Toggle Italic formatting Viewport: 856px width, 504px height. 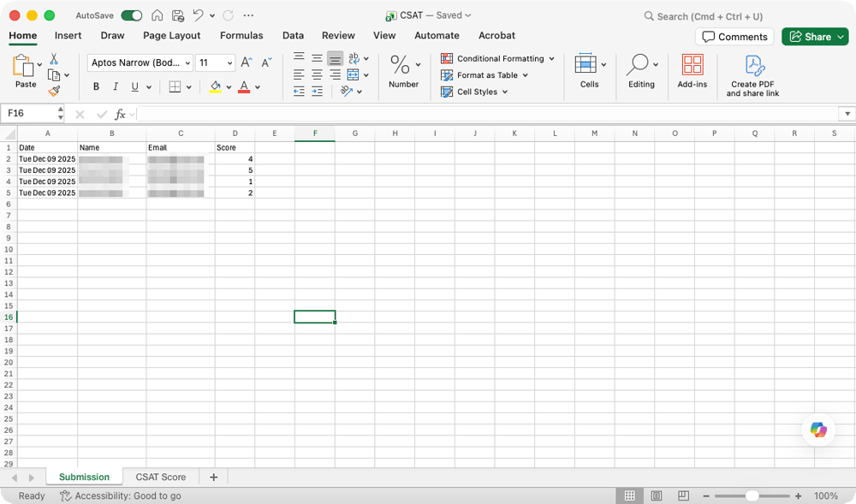(x=116, y=87)
